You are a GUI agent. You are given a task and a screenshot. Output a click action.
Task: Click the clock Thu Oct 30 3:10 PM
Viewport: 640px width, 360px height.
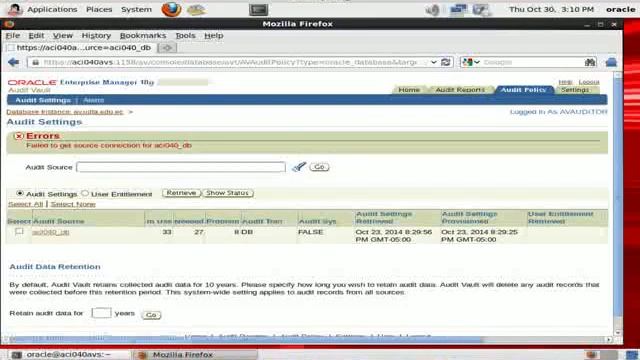pyautogui.click(x=551, y=9)
